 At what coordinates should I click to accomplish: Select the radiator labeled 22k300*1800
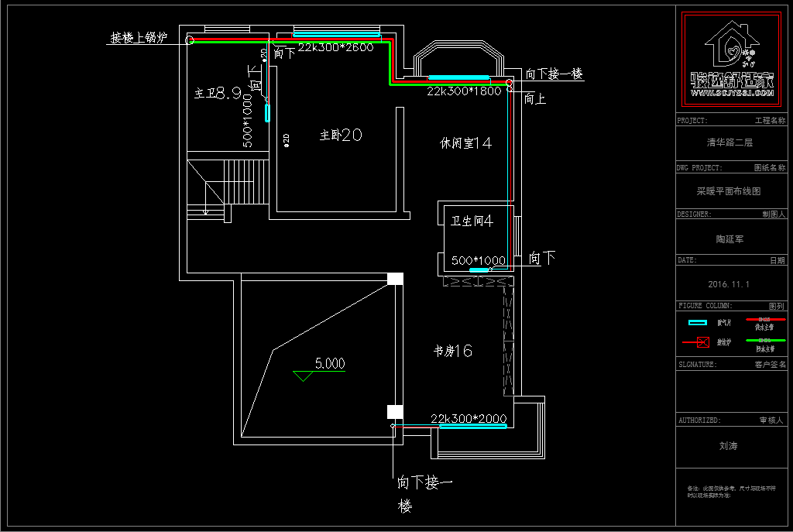[x=458, y=78]
